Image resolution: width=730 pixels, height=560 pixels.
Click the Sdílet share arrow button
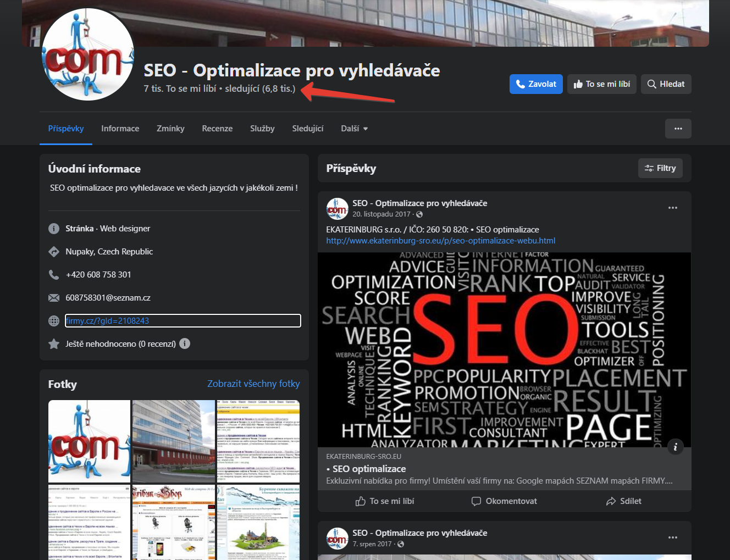(x=623, y=501)
